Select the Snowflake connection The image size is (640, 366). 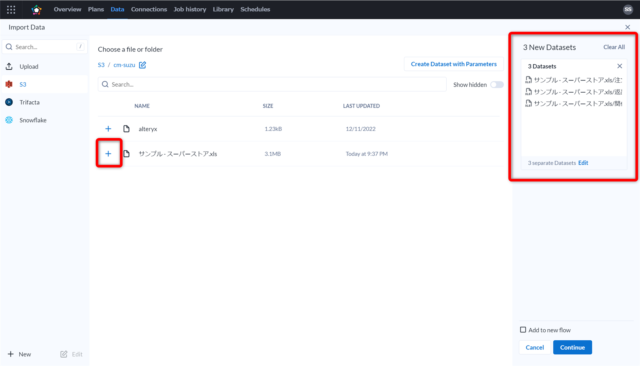tap(44, 120)
